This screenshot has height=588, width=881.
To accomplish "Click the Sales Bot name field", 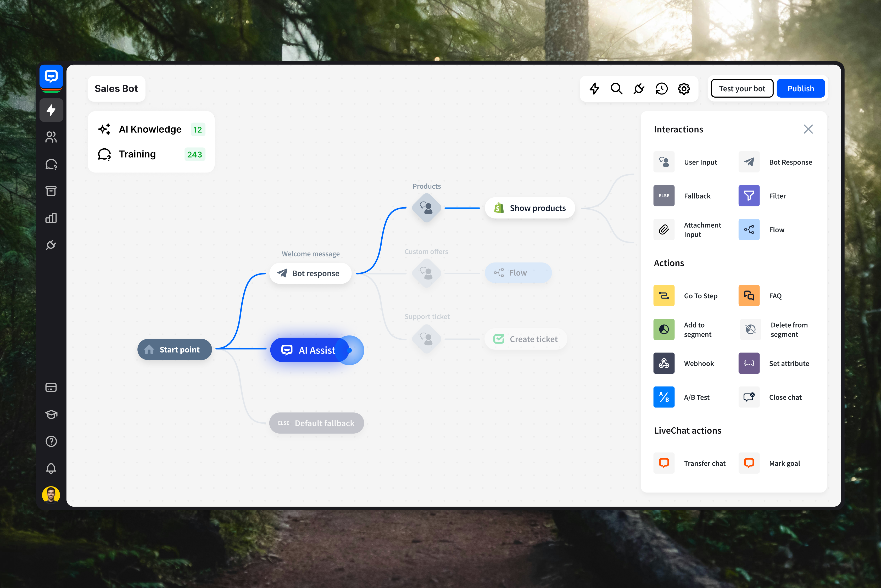I will point(116,88).
